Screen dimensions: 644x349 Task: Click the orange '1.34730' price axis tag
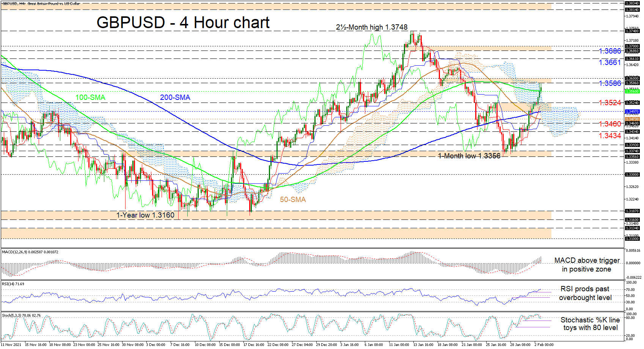coord(632,119)
